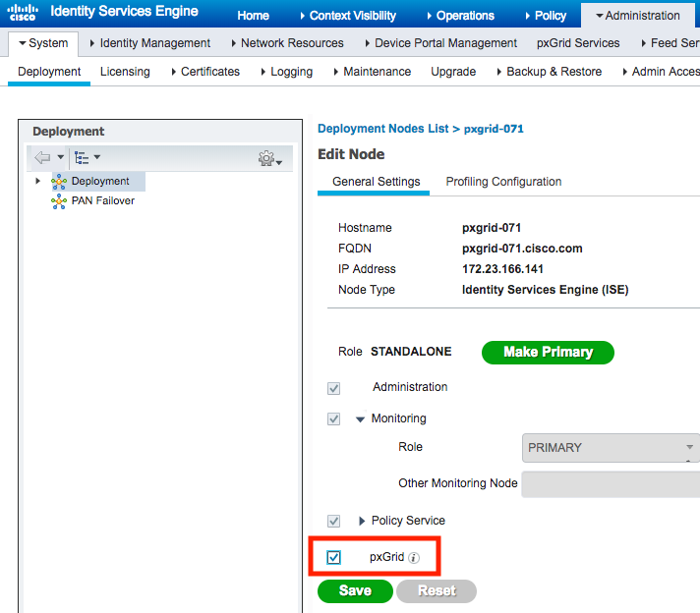Toggle the Policy Service checkbox
Viewport: 700px width, 613px height.
pos(333,521)
